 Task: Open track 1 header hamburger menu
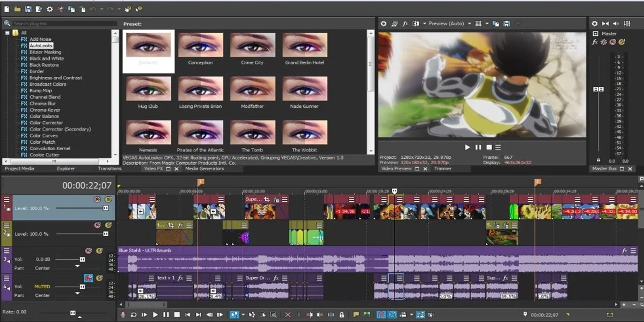(8, 199)
